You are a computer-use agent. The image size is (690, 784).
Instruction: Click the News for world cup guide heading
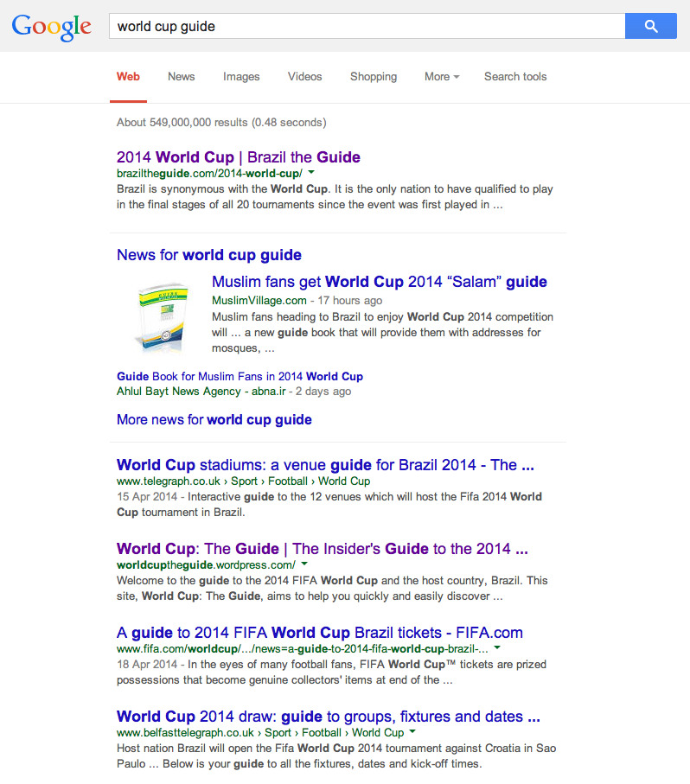coord(209,255)
